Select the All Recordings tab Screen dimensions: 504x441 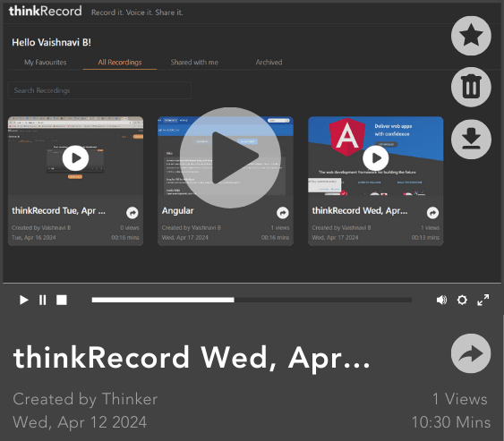[120, 63]
